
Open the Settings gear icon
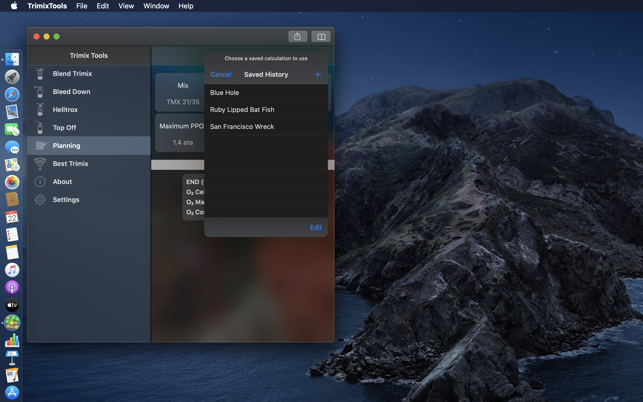(x=40, y=200)
